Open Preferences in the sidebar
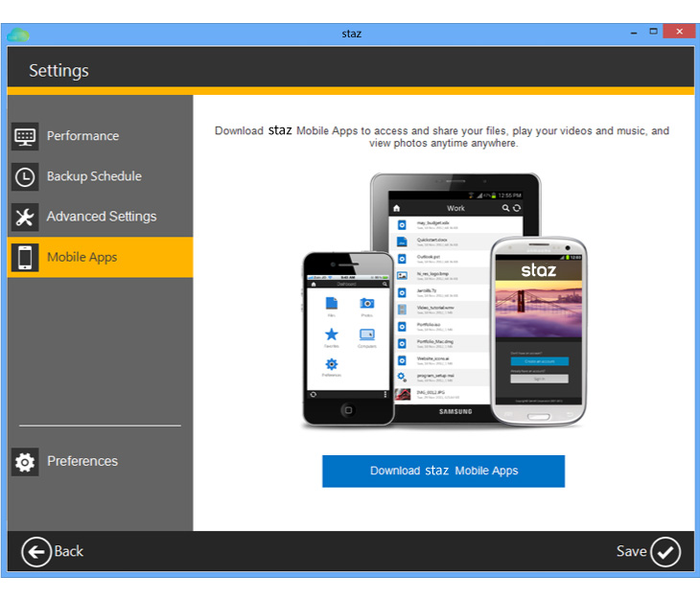 click(100, 462)
